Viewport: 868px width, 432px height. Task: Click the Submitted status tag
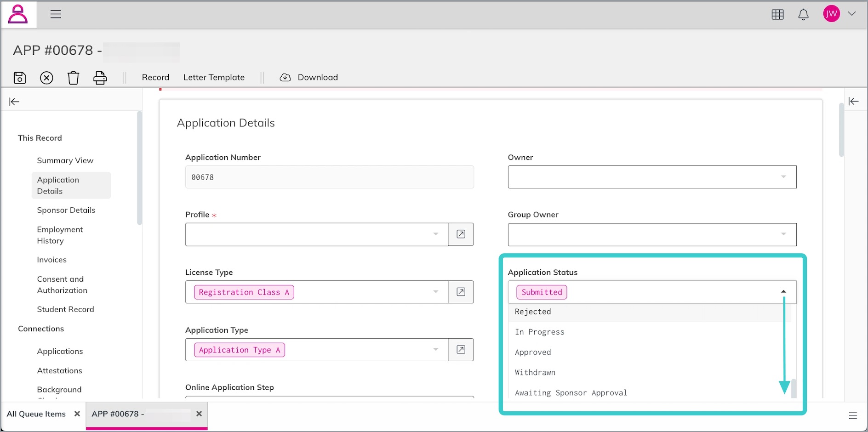coord(542,292)
